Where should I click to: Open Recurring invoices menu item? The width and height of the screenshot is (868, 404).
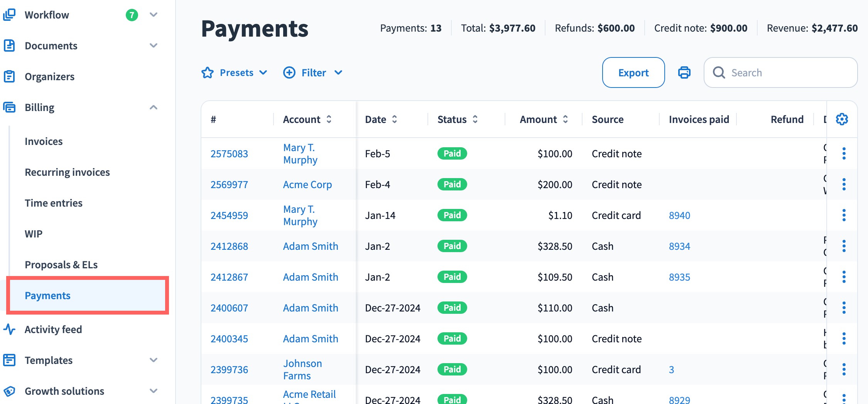tap(67, 172)
